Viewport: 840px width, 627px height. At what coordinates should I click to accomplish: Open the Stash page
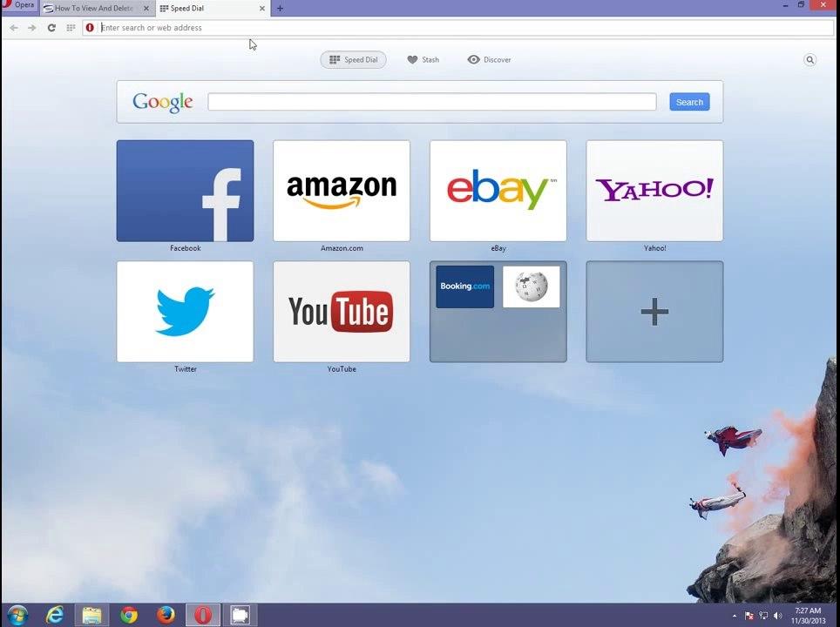coord(423,60)
